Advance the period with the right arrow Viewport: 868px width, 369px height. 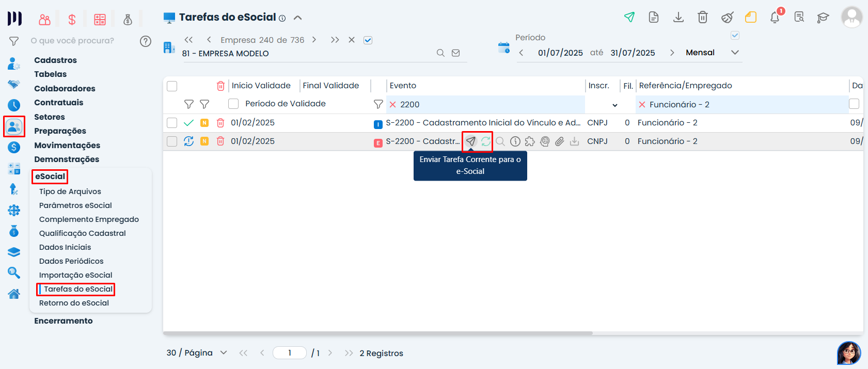point(672,53)
